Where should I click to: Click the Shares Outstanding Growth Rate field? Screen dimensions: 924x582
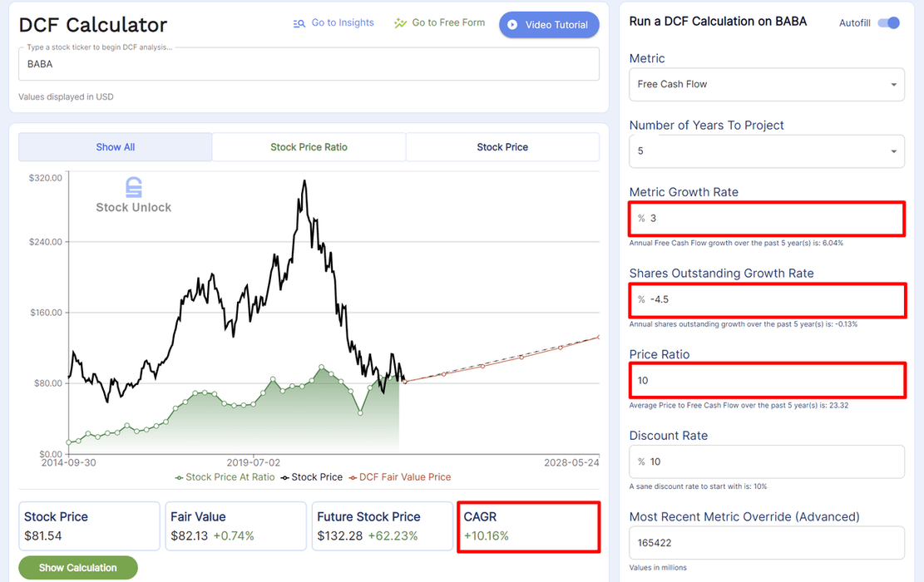[773, 299]
